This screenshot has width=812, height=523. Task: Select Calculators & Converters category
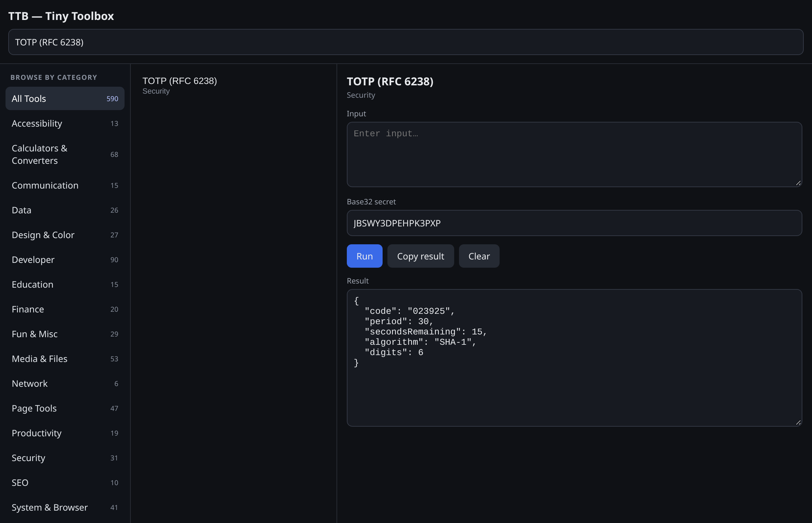65,154
